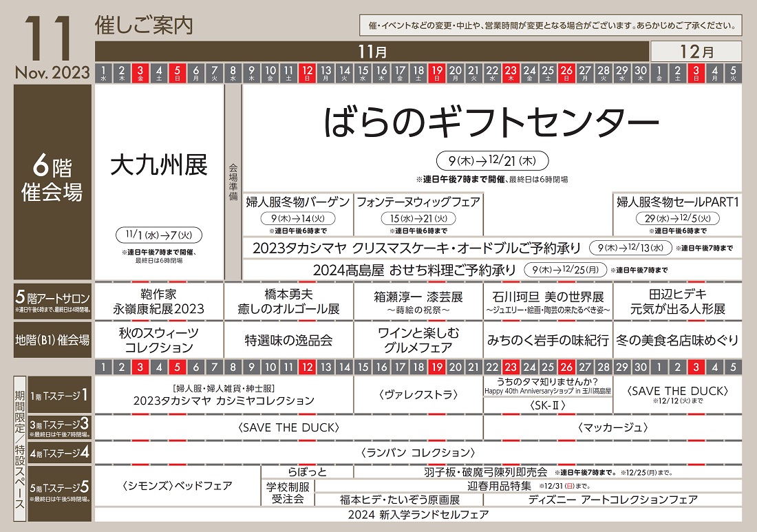The image size is (757, 532).
Task: Select the 地階(B1)催会場 row header
Action: [52, 340]
